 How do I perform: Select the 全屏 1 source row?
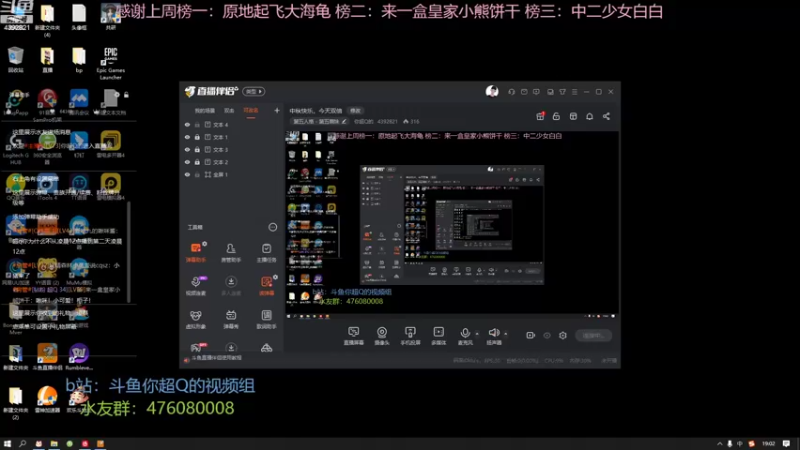tap(232, 174)
